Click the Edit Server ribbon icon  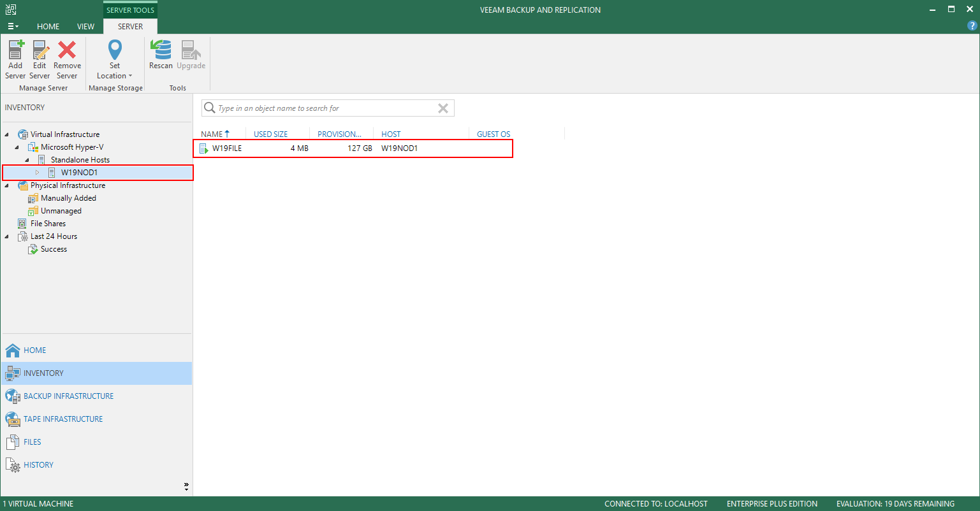(40, 50)
